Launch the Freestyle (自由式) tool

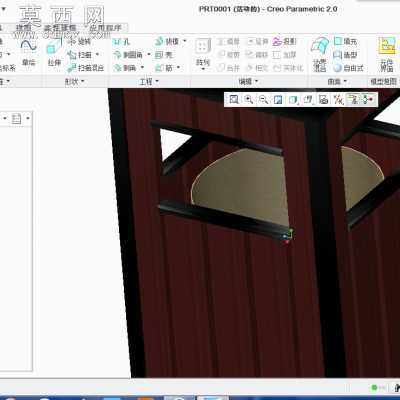(x=349, y=68)
